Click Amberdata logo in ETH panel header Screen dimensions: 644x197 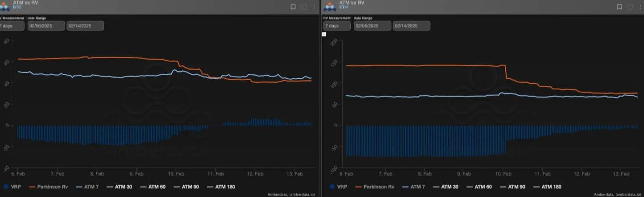330,6
